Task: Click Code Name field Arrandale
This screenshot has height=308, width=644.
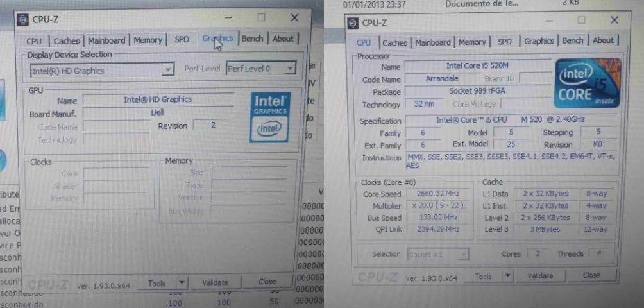Action: [x=442, y=78]
